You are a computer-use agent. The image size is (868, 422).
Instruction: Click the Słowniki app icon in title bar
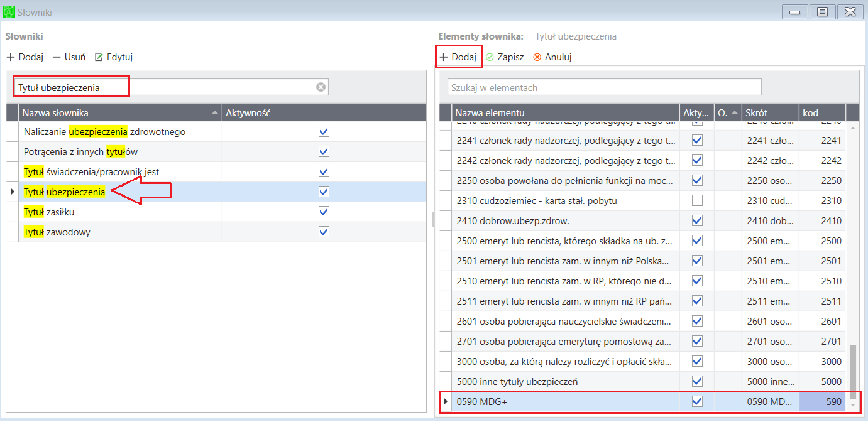pyautogui.click(x=9, y=12)
